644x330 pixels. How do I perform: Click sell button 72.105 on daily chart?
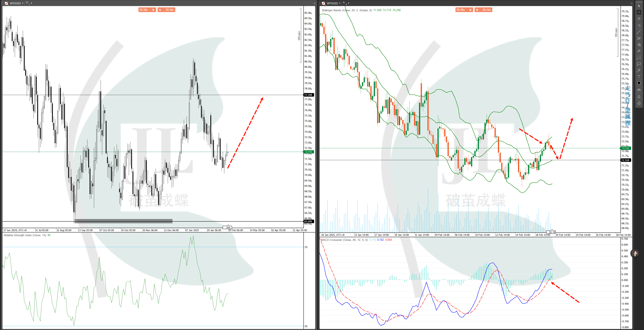coord(147,10)
